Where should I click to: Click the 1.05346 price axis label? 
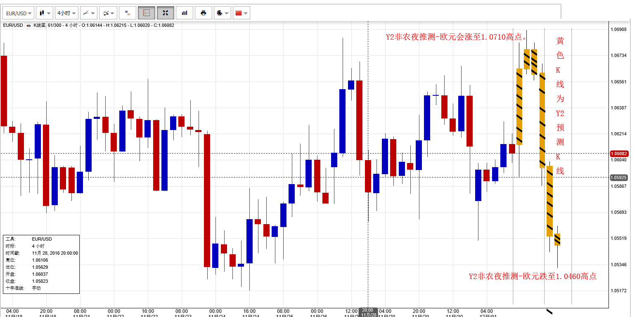pyautogui.click(x=618, y=265)
